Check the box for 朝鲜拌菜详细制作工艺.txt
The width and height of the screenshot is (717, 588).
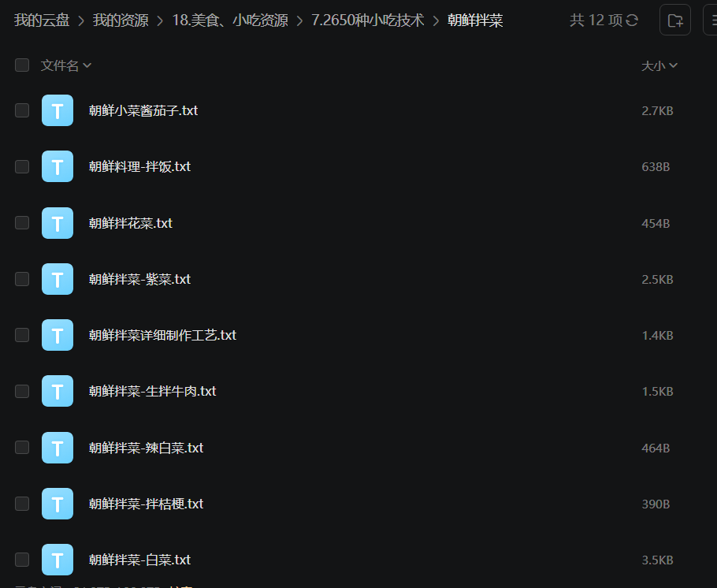click(x=22, y=335)
